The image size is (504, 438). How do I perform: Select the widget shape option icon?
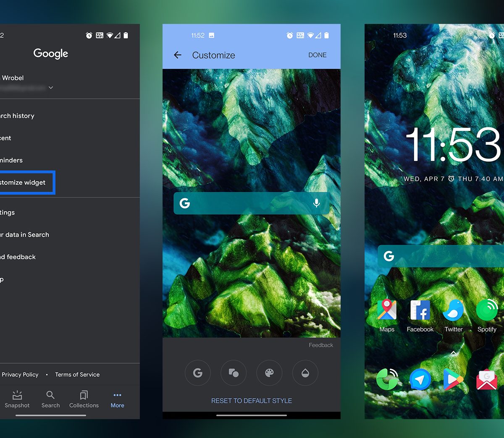pos(234,373)
